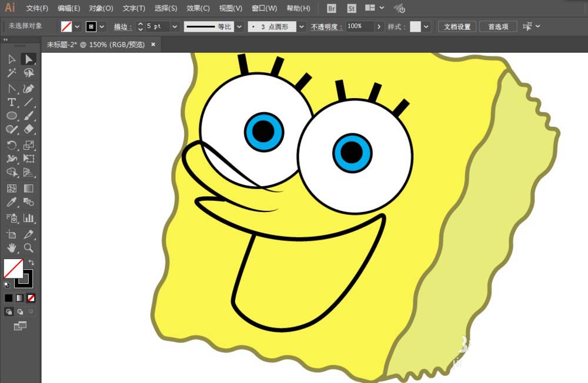Click the 首选项 button
This screenshot has width=588, height=383.
(498, 27)
